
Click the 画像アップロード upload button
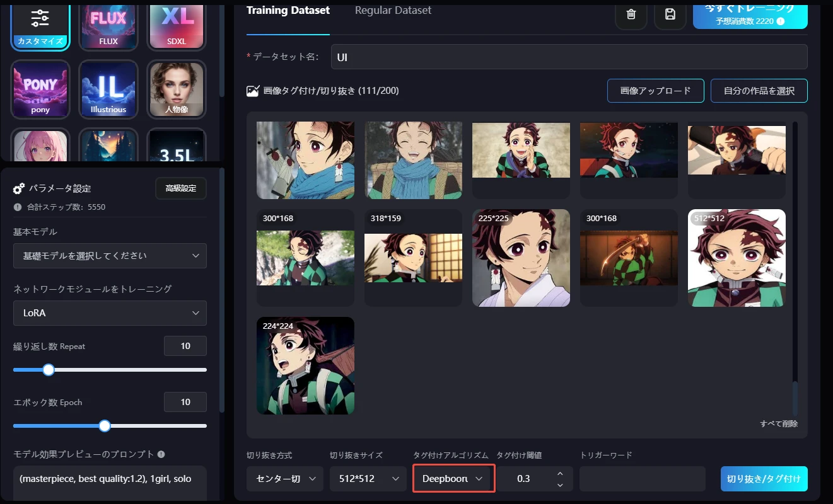tap(656, 91)
